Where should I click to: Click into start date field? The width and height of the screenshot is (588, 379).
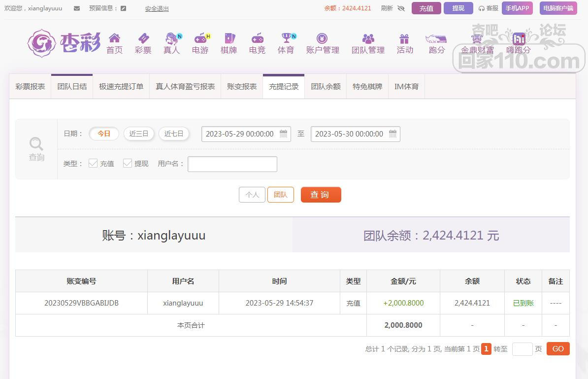point(246,134)
